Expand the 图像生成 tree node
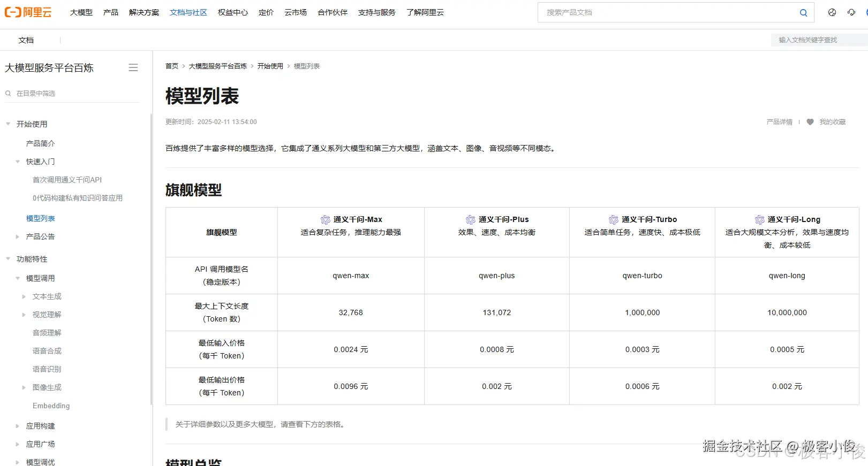868x466 pixels. 24,387
